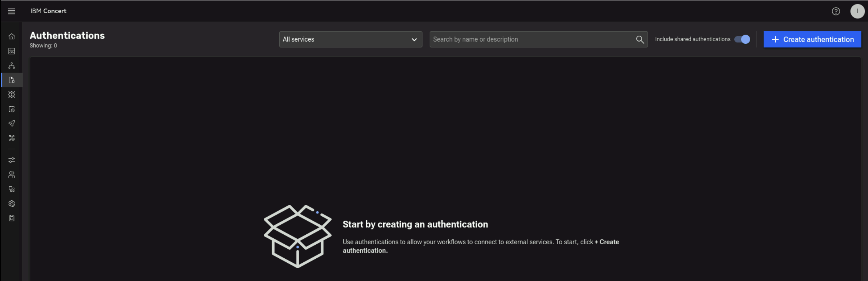Open the workflow branching sidebar item
The height and width of the screenshot is (281, 868).
point(12,138)
